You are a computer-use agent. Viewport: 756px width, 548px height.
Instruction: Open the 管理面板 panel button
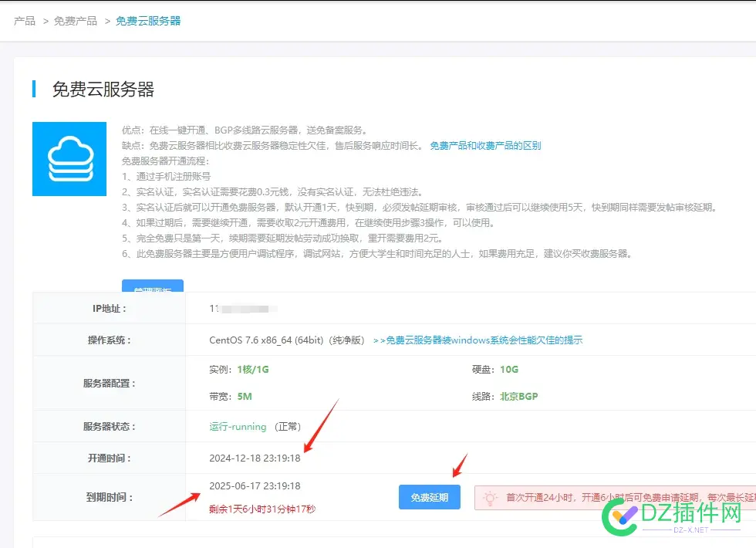[x=153, y=285]
